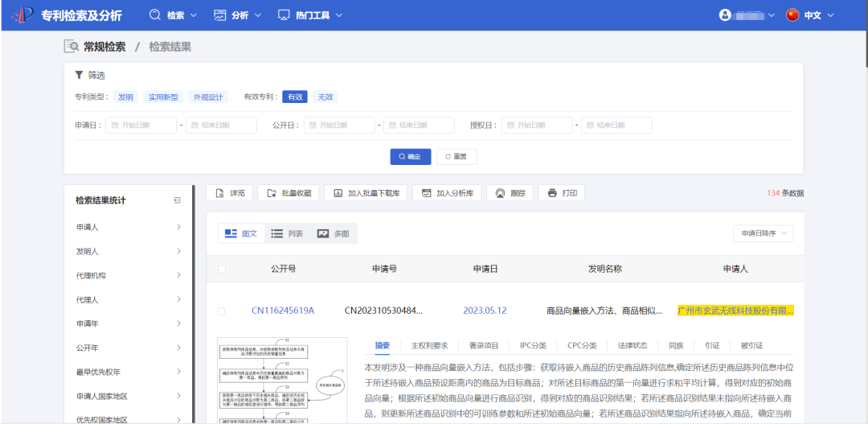The width and height of the screenshot is (868, 424).
Task: Click the 重置 reset button
Action: [x=457, y=156]
